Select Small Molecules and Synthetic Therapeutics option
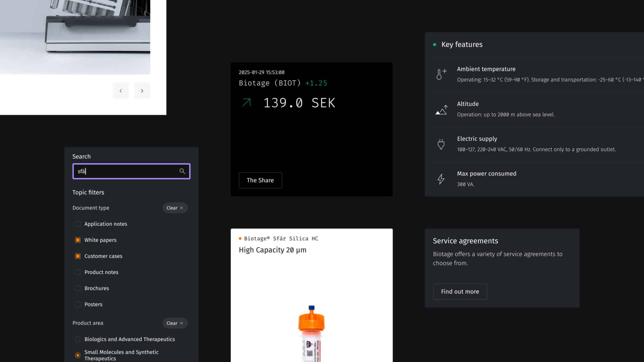 click(78, 355)
